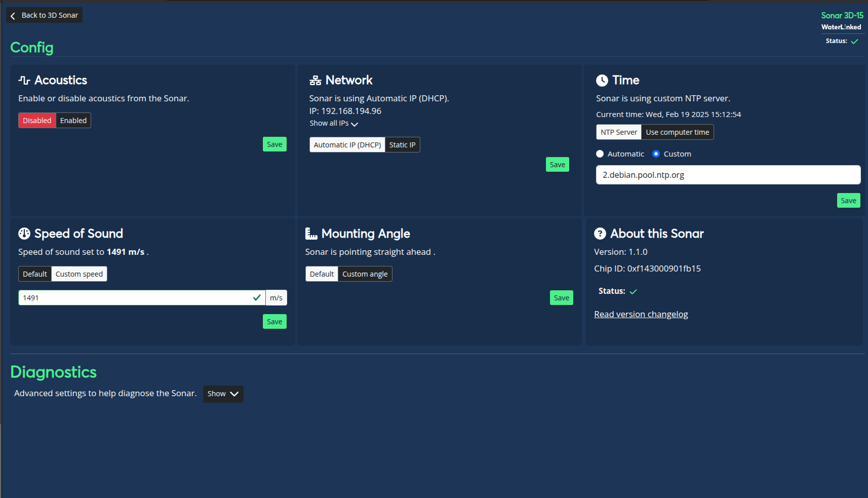Go Back to 3D Sonar
This screenshot has width=868, height=498.
(x=44, y=15)
